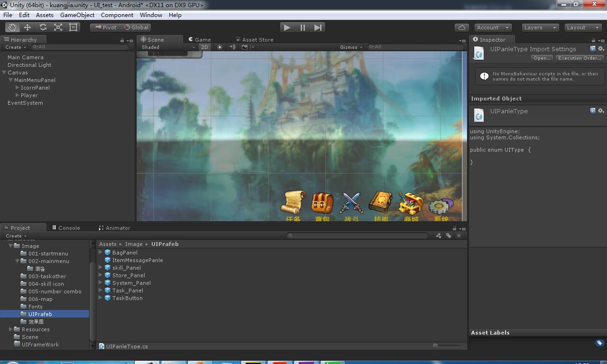The height and width of the screenshot is (364, 607).
Task: Click the Project search field
Action: 357,236
